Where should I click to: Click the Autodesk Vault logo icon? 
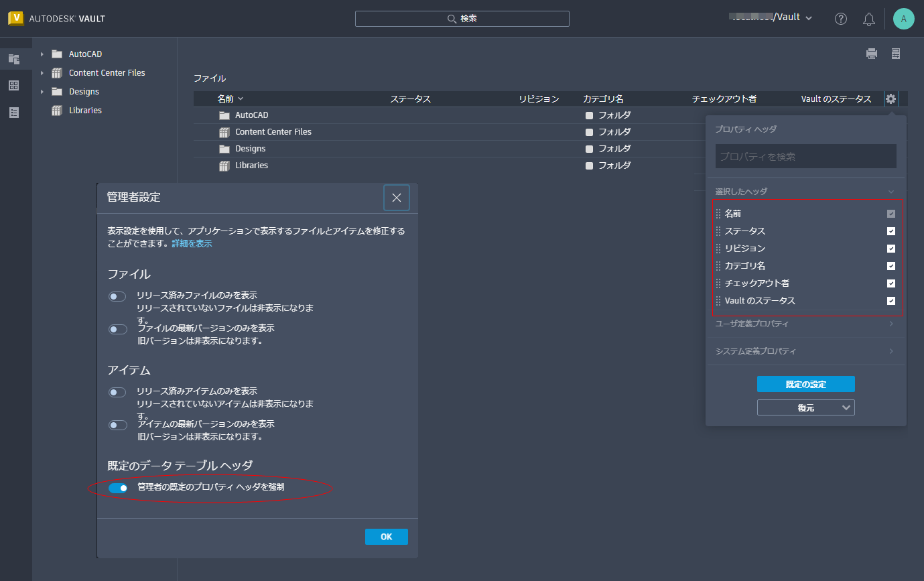click(16, 18)
